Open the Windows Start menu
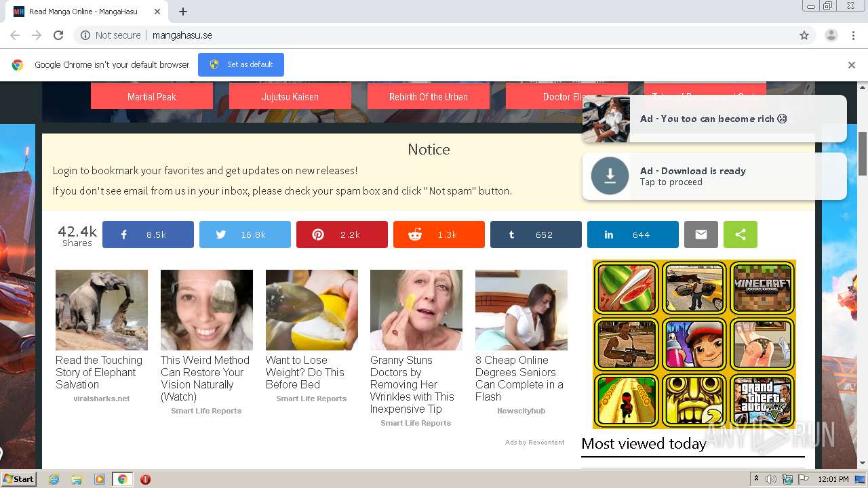 [x=18, y=479]
